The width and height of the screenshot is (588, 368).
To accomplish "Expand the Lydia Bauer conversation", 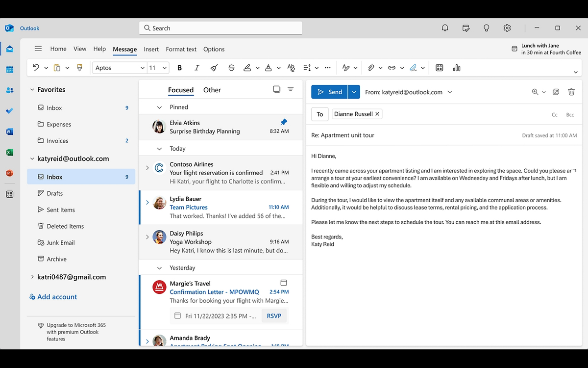I will point(147,202).
